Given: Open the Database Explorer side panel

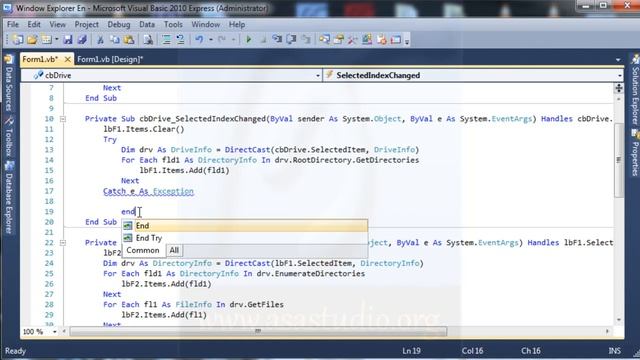Looking at the screenshot, I should (x=9, y=198).
